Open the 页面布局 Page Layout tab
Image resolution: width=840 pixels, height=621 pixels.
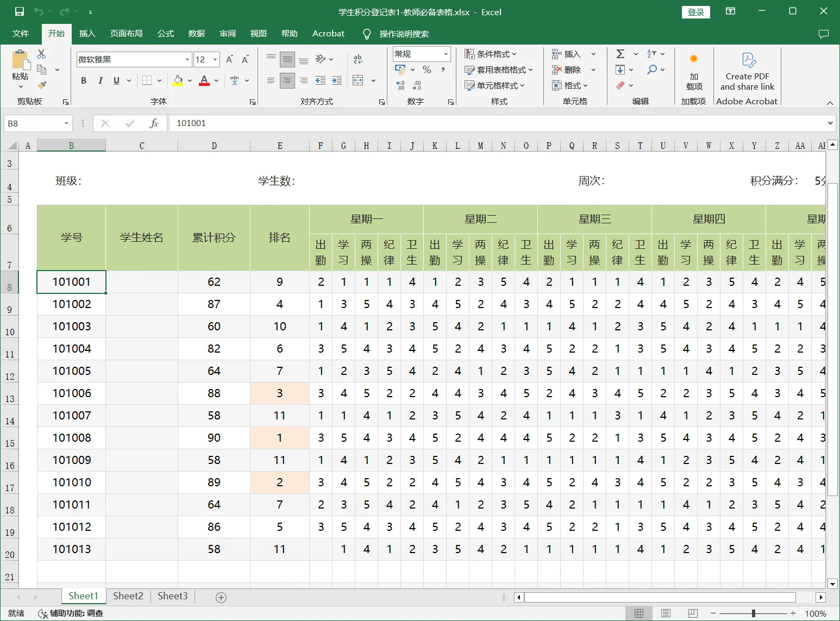pos(127,34)
